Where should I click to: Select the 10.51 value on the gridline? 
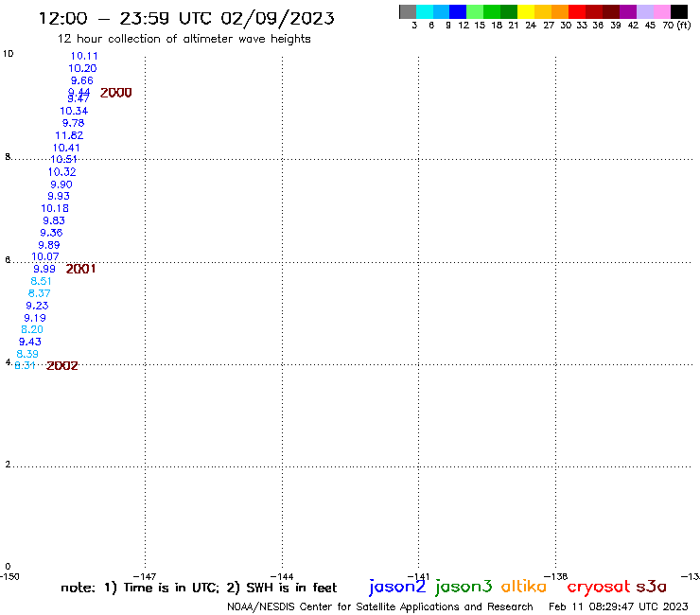click(63, 160)
